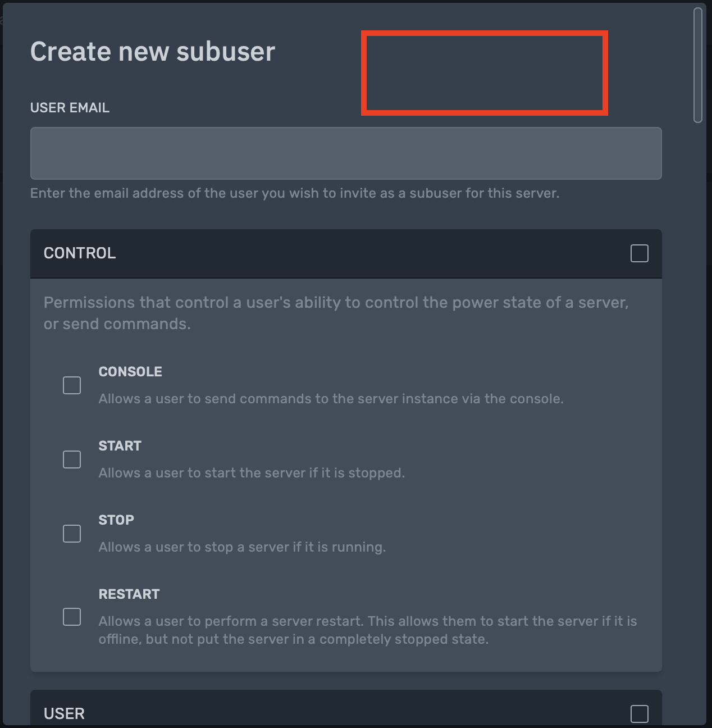The image size is (712, 728).
Task: Click the email field helper text
Action: (x=294, y=193)
